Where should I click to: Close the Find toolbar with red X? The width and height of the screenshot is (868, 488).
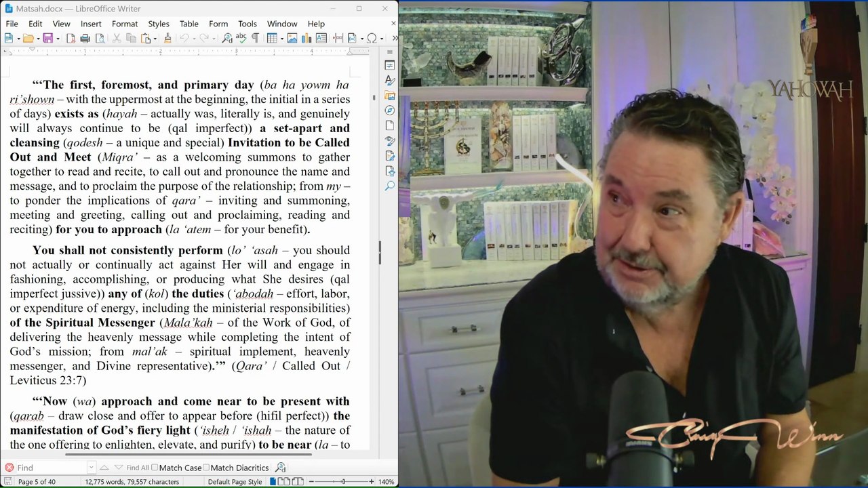[9, 468]
